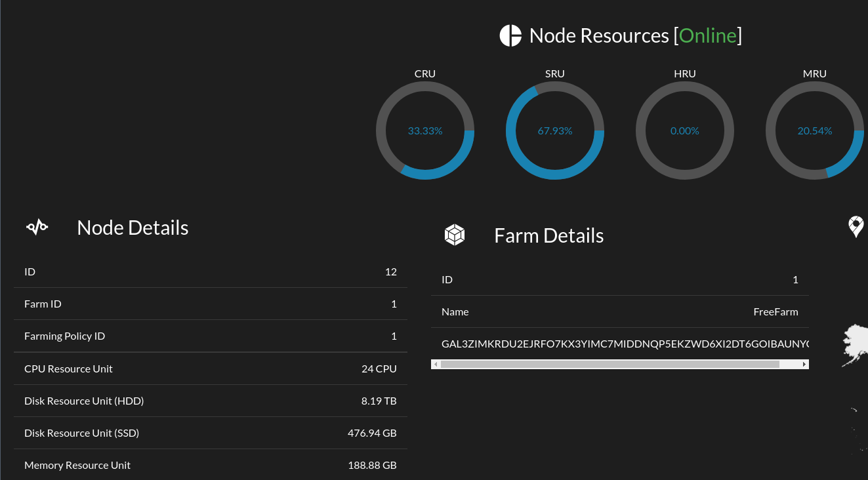Click the "Memory Resource Unit" row label

(x=77, y=465)
